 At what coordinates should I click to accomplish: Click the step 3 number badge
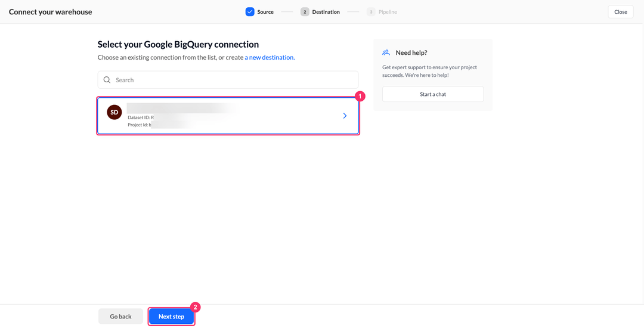(371, 12)
